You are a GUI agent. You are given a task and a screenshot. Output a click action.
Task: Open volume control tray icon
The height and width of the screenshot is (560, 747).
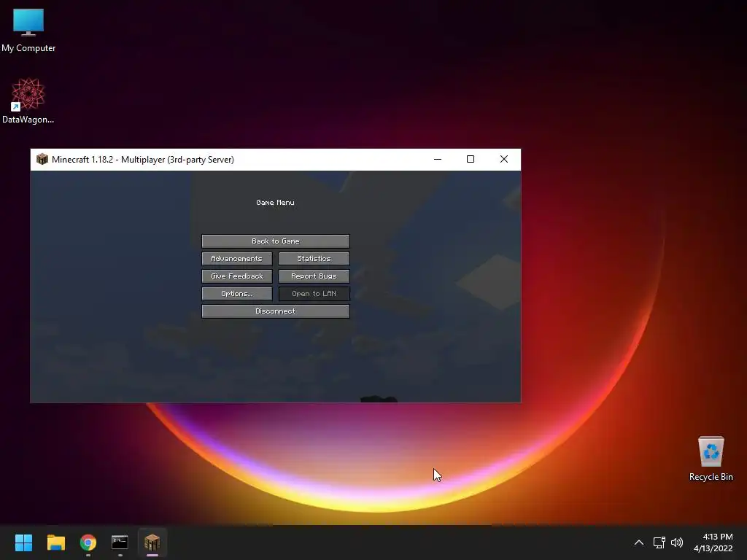(676, 542)
